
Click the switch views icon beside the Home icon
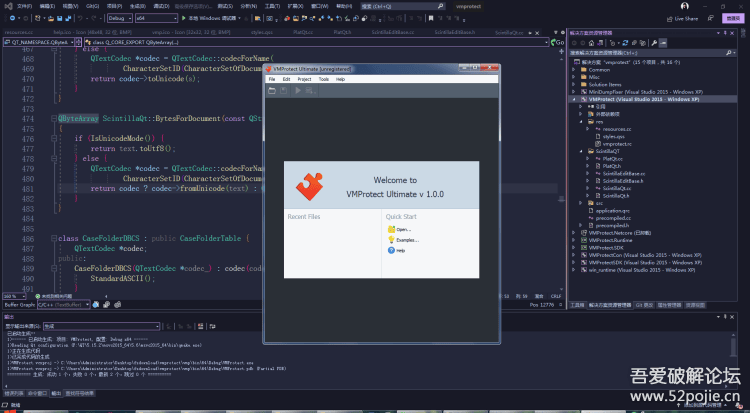599,43
